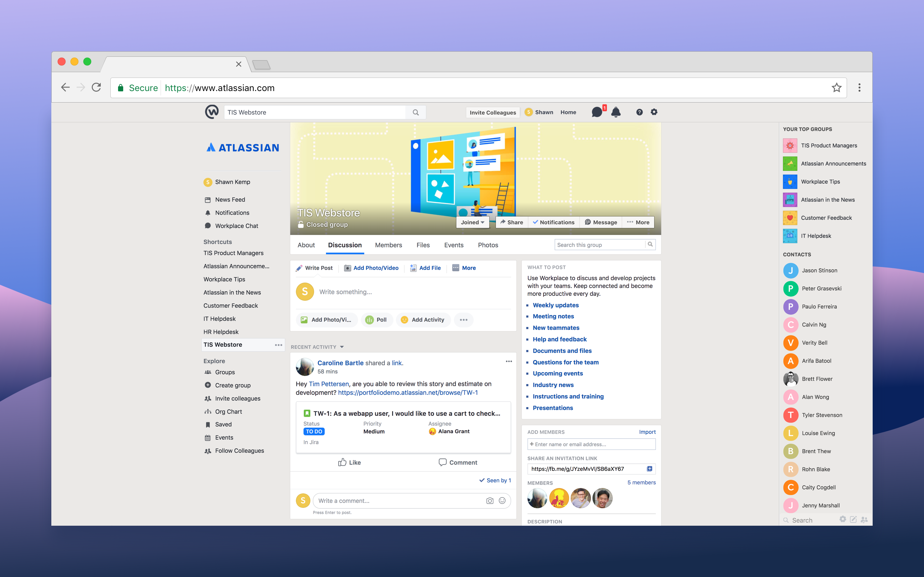The height and width of the screenshot is (577, 924).
Task: Click the Add Activity icon
Action: [x=403, y=320]
